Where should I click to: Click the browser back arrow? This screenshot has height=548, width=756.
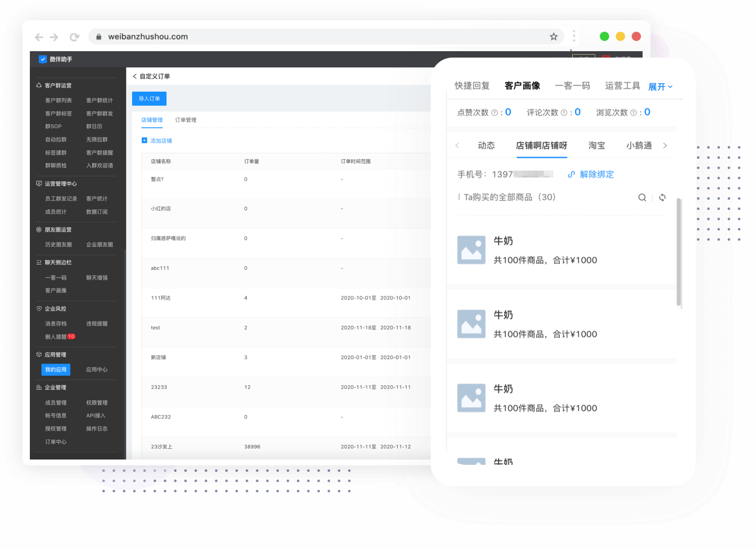pyautogui.click(x=38, y=37)
